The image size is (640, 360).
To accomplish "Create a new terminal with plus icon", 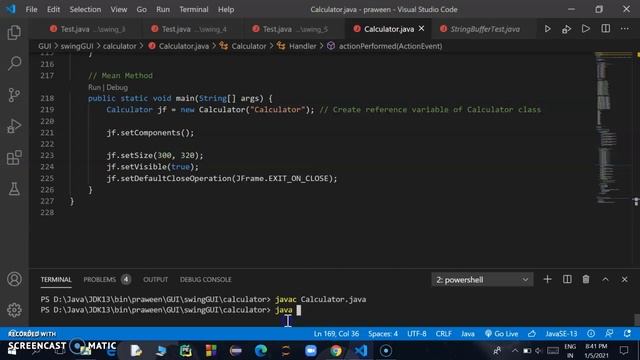I will [547, 280].
